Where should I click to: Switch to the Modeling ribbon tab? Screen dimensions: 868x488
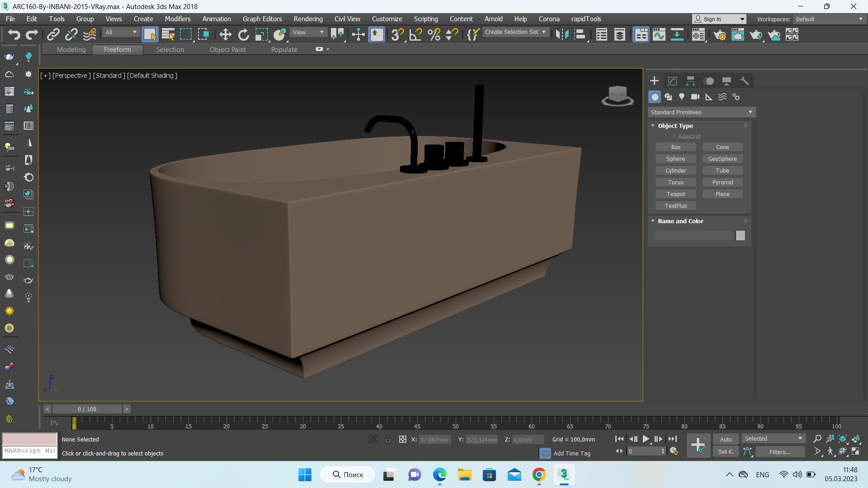71,50
